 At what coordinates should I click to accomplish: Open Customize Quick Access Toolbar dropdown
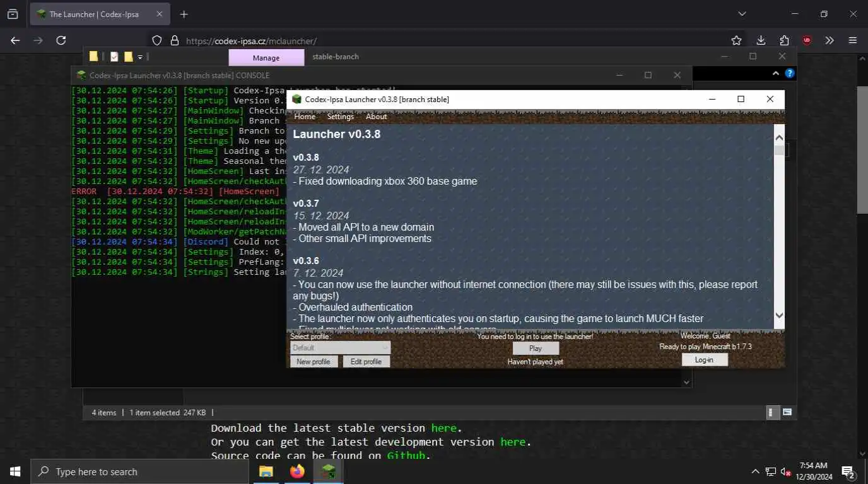140,57
